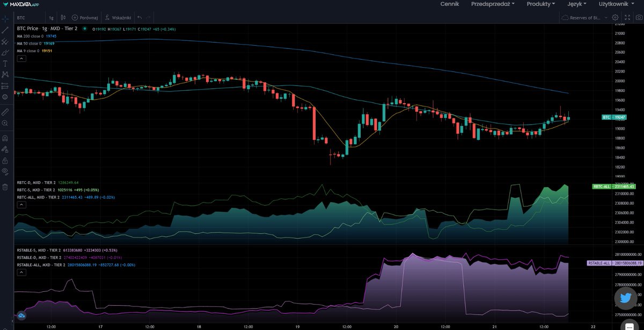Toggle hide all drawings eye
644x330 pixels.
(x=5, y=171)
